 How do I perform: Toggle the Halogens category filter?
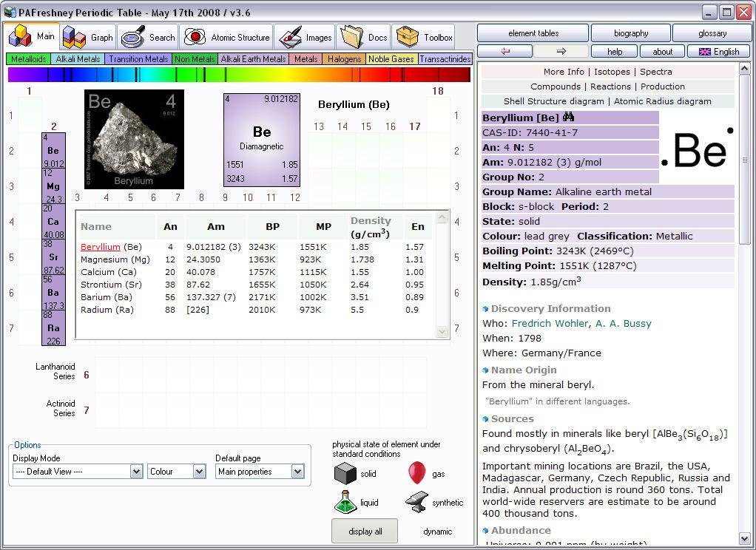(344, 59)
